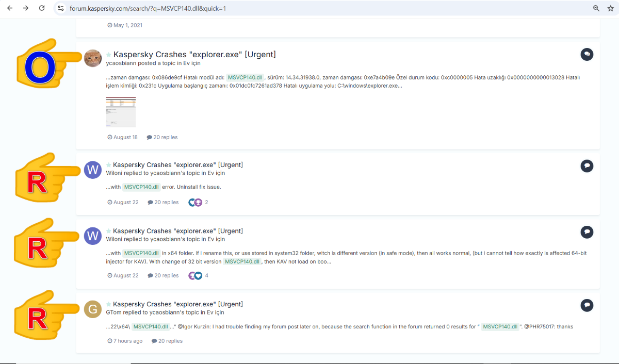Open the zoom magnifier icon in address bar
This screenshot has width=619, height=364.
point(596,8)
